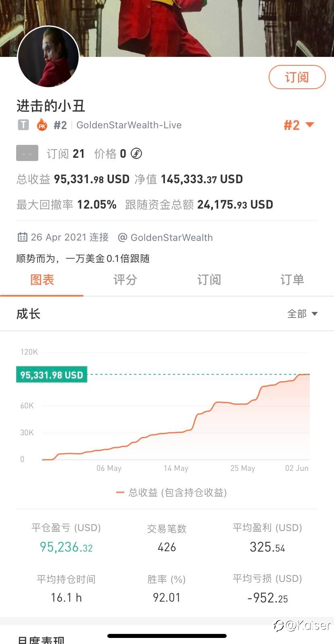The image size is (334, 644).
Task: Select the 图表 tab
Action: click(x=42, y=280)
